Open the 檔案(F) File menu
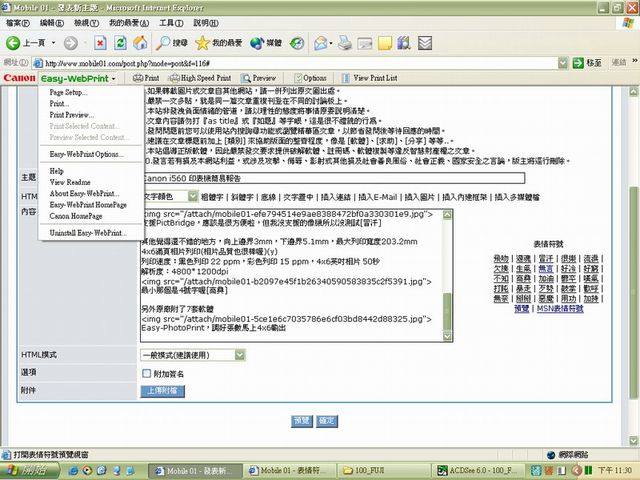The image size is (640, 480). coord(18,23)
